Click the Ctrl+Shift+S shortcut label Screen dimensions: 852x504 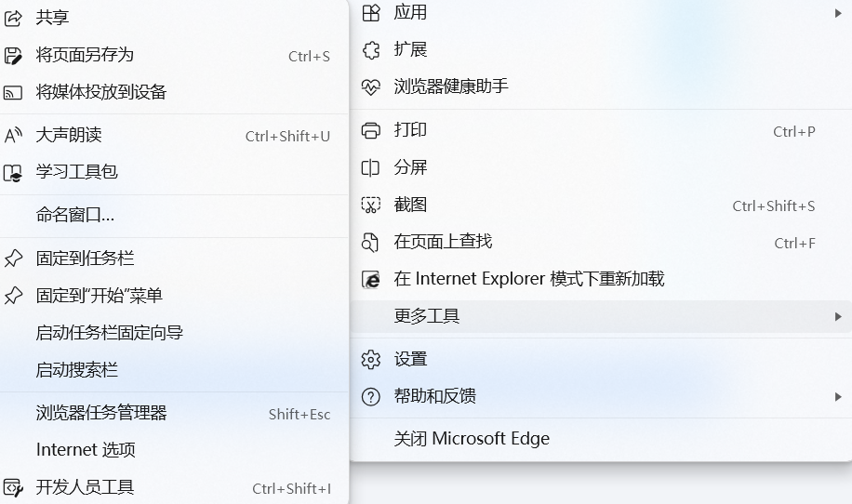[x=773, y=206]
